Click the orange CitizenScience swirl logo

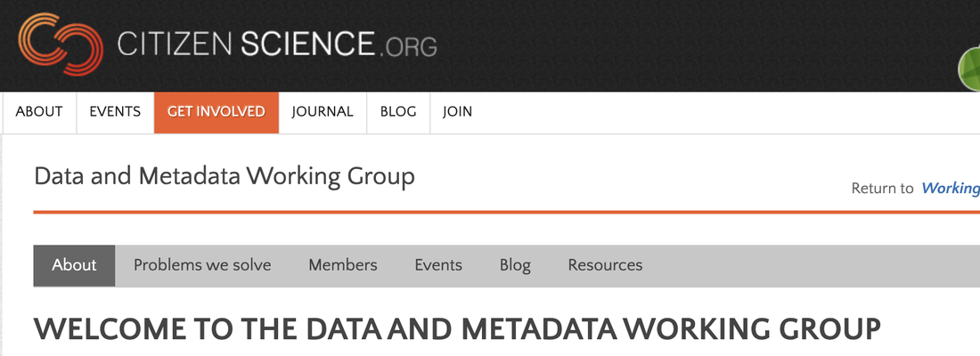click(x=61, y=44)
